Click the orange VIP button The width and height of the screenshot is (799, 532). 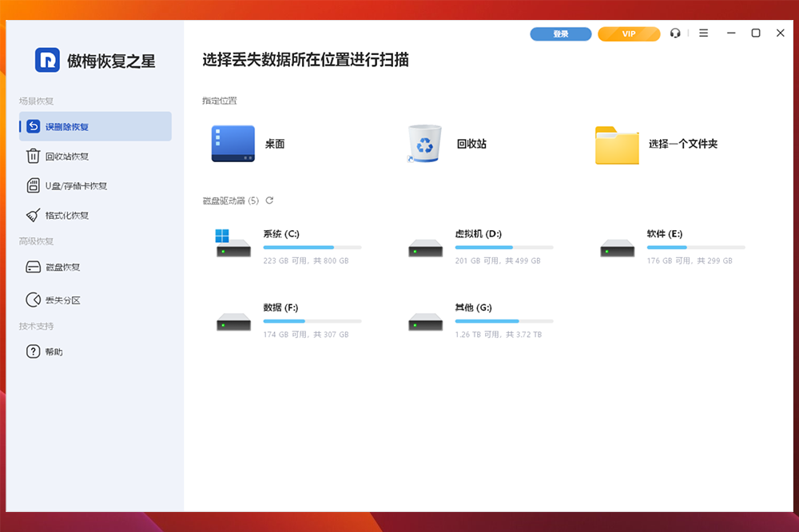pos(629,34)
